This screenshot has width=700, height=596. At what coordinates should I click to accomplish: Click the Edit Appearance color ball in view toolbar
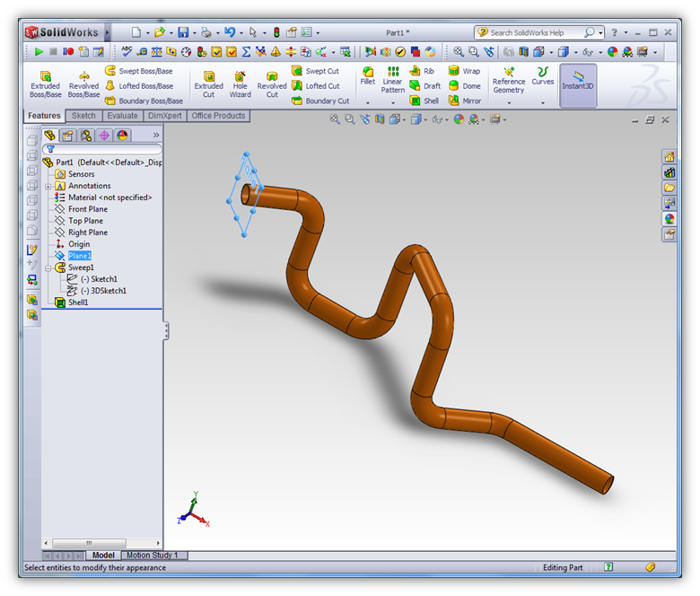pyautogui.click(x=459, y=119)
